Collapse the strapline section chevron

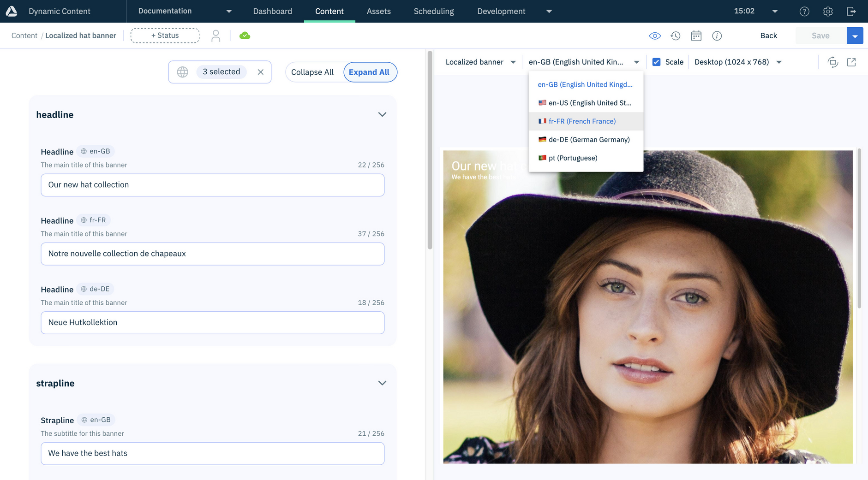point(382,383)
